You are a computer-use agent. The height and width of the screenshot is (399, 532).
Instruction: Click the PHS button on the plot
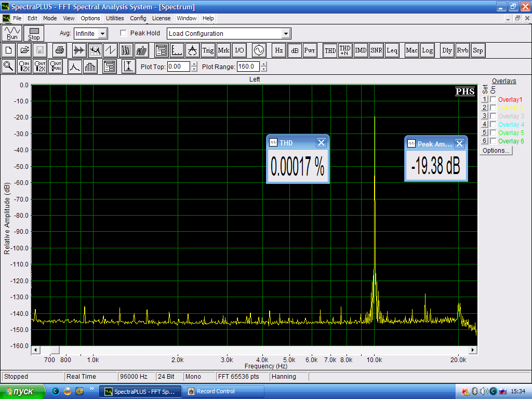pos(465,92)
